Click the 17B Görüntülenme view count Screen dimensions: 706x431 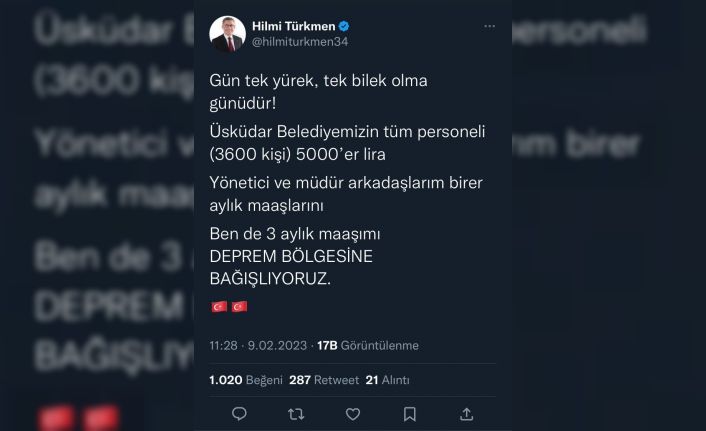coord(368,345)
